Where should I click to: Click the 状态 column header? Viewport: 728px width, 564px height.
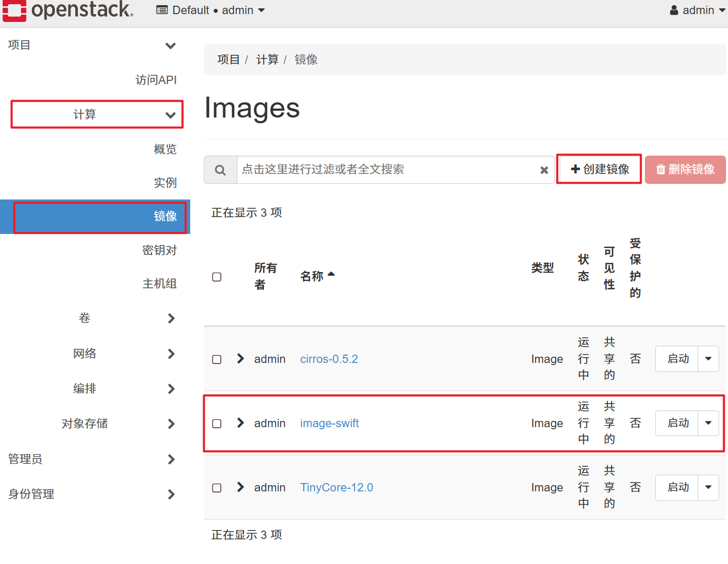tap(584, 268)
